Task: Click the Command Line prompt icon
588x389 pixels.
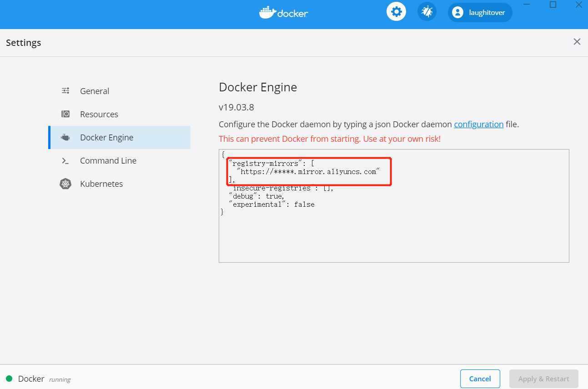Action: click(x=65, y=160)
